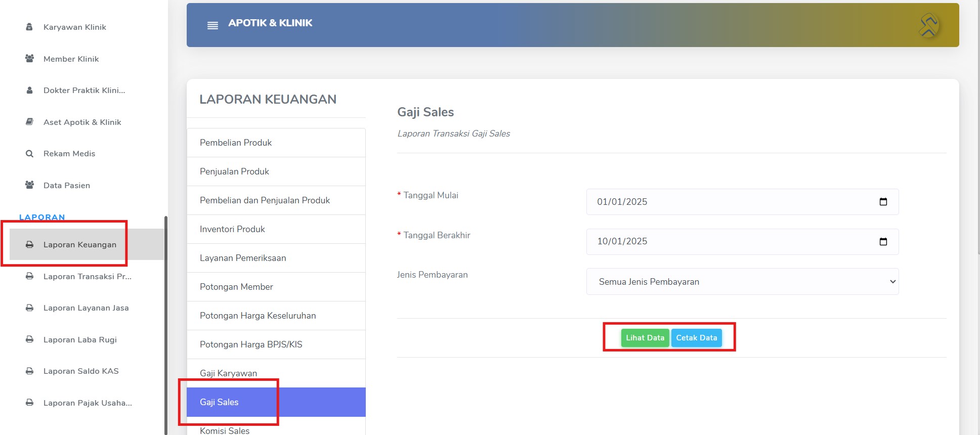Select Pembelian dan Penjualan Produk report
The width and height of the screenshot is (980, 435).
(276, 200)
